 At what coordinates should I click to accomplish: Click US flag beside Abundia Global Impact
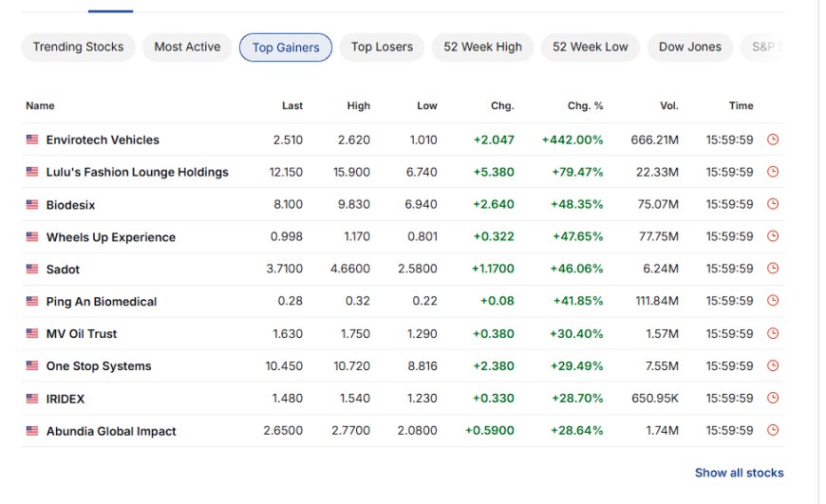coord(32,431)
